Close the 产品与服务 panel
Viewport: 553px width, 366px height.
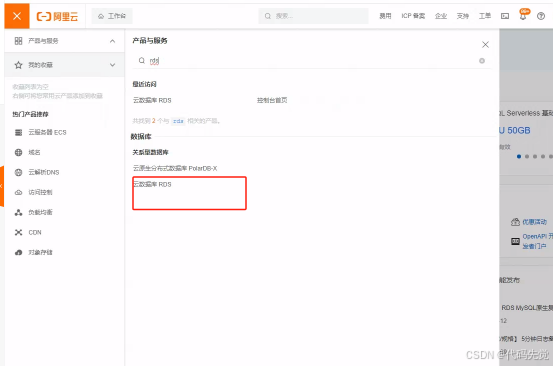point(485,44)
